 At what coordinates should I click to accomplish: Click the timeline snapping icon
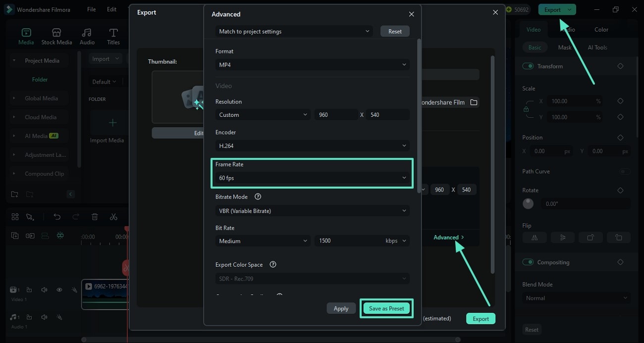click(x=60, y=236)
